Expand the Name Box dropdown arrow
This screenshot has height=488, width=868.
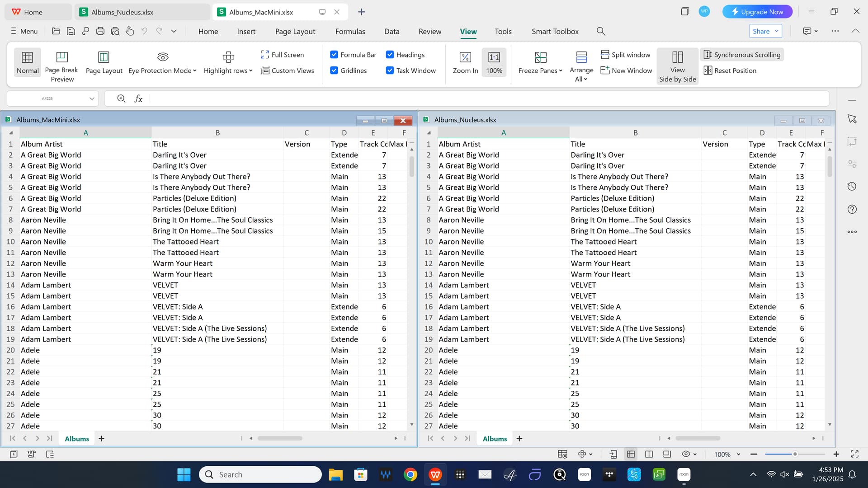pos(92,99)
